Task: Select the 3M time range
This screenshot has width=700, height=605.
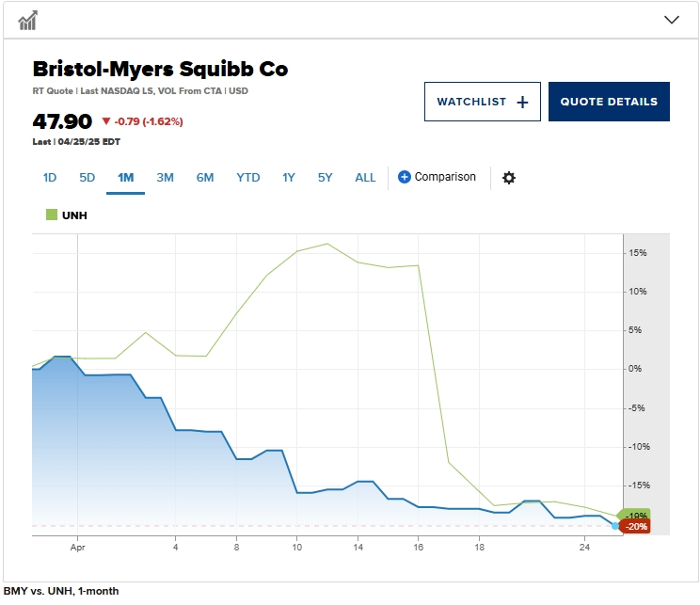Action: (165, 177)
